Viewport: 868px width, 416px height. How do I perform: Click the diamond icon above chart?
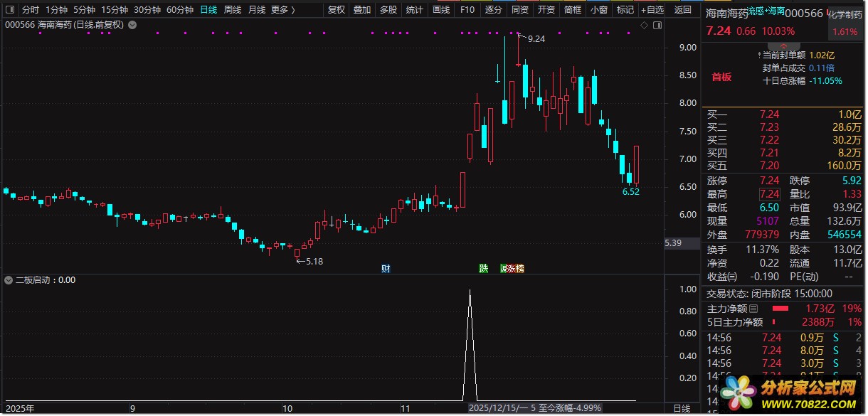coord(644,25)
